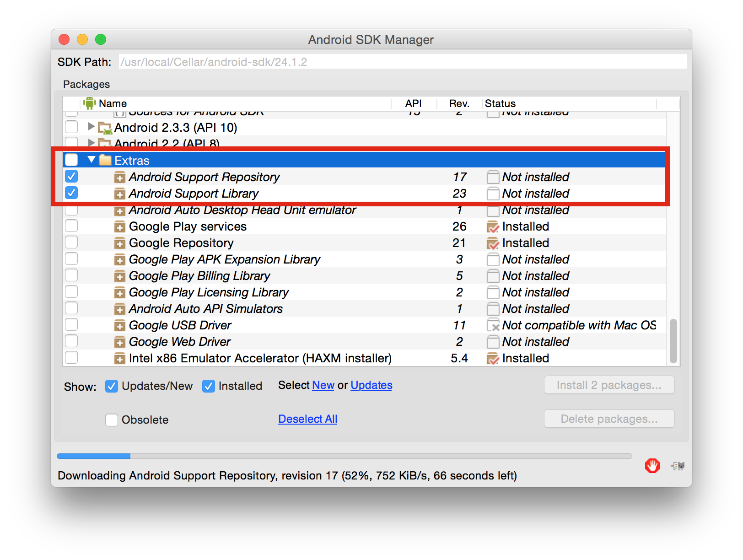Viewport: 743px width, 560px height.
Task: Click the Rev. column header
Action: coord(459,103)
